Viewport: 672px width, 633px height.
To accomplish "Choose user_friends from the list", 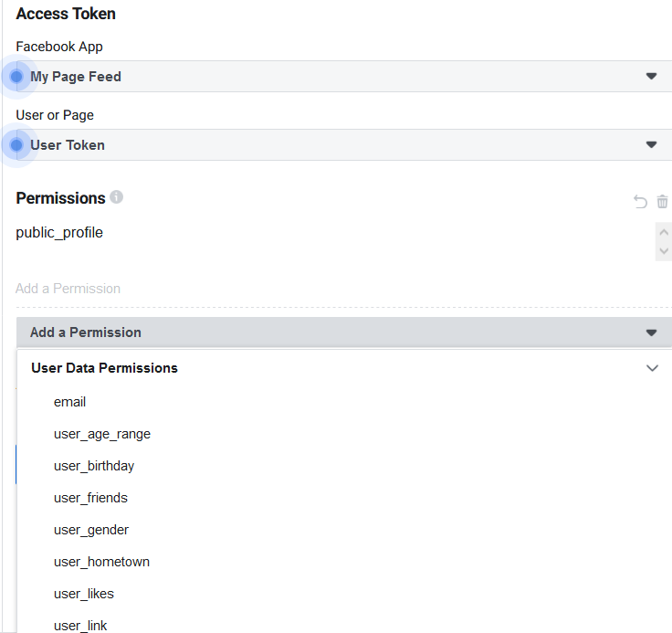I will (90, 498).
